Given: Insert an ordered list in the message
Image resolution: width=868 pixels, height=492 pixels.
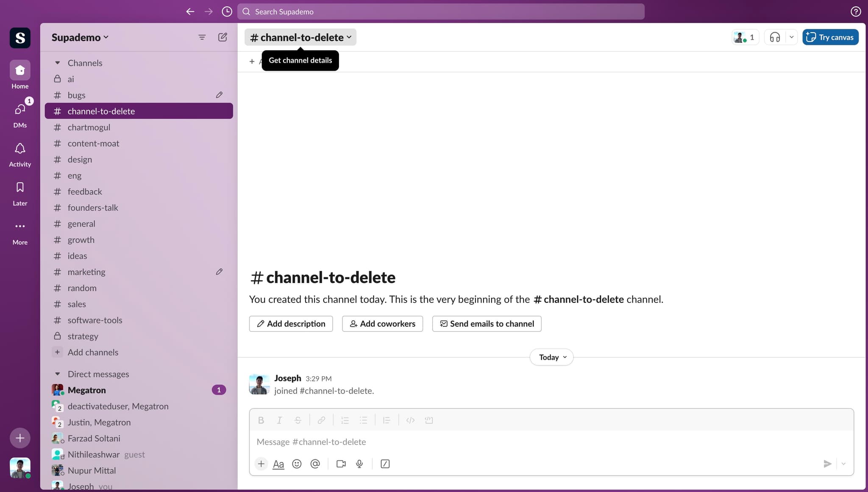Looking at the screenshot, I should pyautogui.click(x=345, y=420).
